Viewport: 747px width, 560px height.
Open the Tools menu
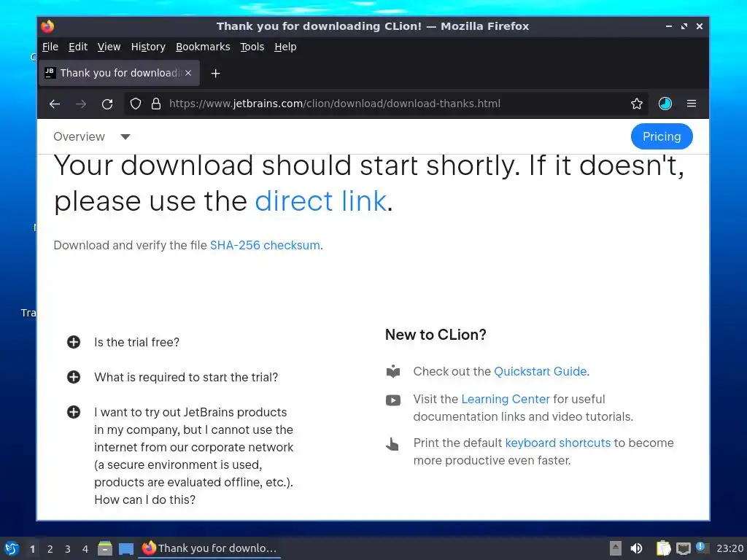tap(252, 47)
